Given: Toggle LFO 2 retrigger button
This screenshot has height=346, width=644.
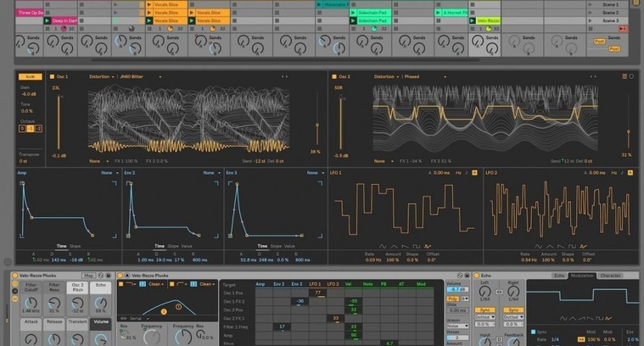Looking at the screenshot, I should 630,173.
